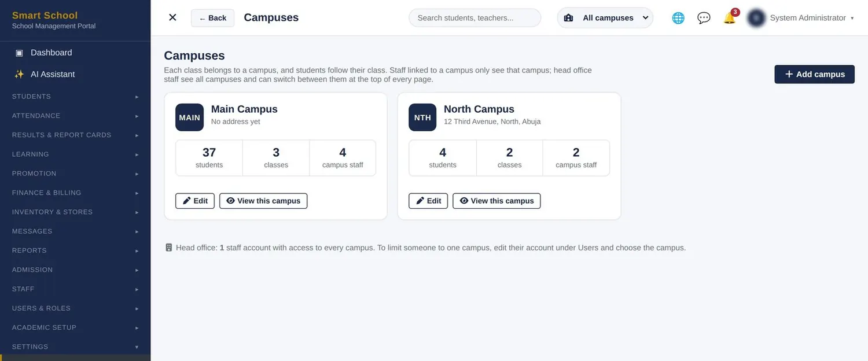Expand the Academic Setup section
Viewport: 868px width, 361px height.
pos(75,327)
